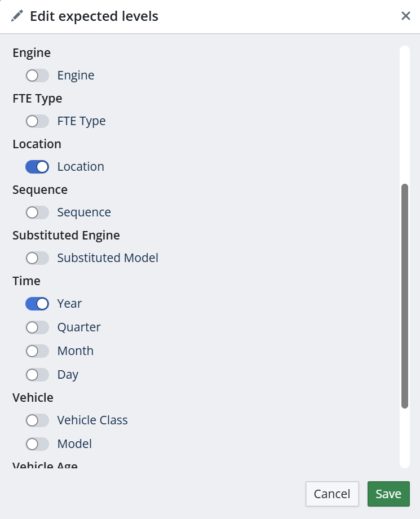420x519 pixels.
Task: Enable the Quarter time level
Action: tap(37, 327)
